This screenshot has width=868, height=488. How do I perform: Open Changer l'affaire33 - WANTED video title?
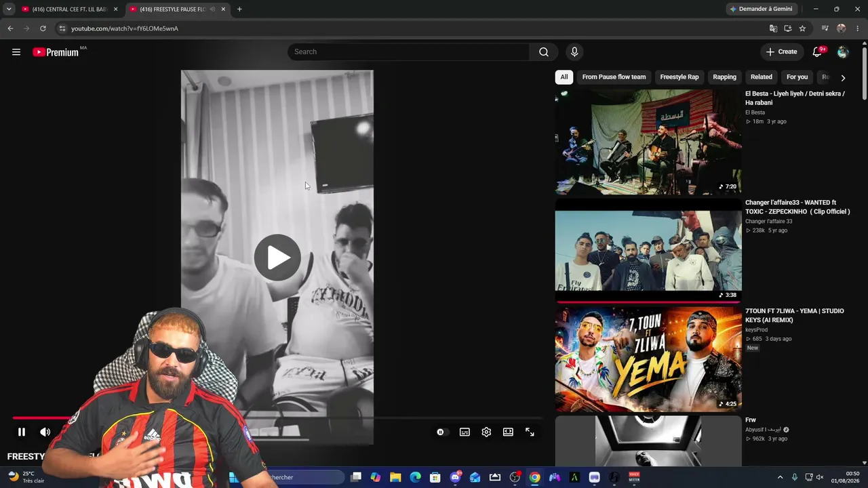tap(797, 207)
